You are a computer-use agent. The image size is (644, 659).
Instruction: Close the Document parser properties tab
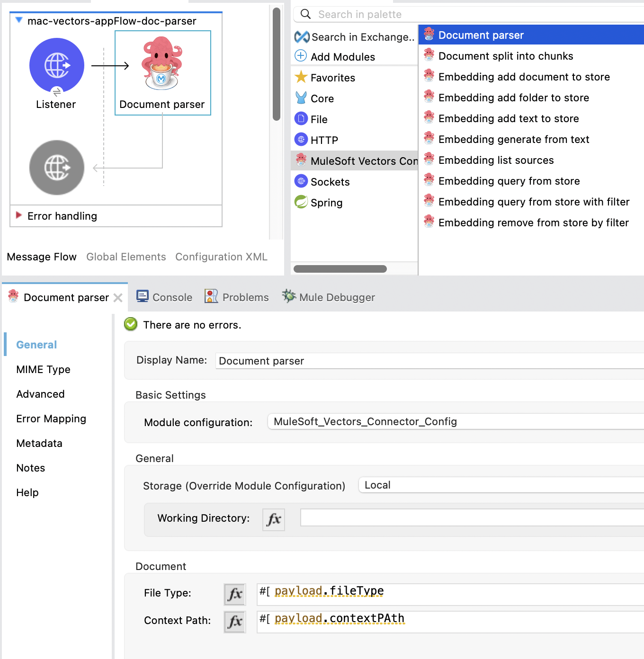[x=118, y=298]
